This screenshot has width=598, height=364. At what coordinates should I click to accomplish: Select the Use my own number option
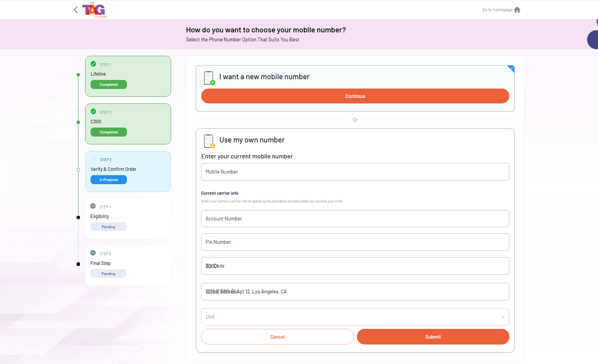tap(252, 140)
